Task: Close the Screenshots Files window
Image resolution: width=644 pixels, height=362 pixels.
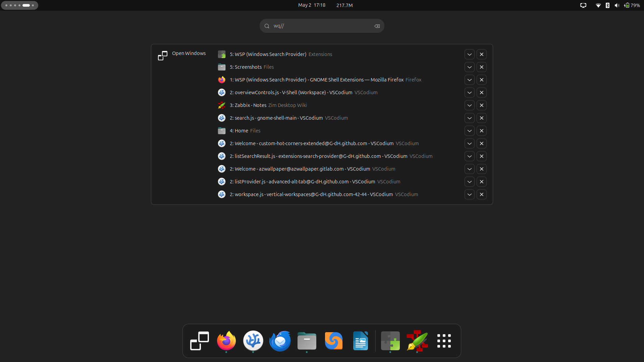Action: 482,67
